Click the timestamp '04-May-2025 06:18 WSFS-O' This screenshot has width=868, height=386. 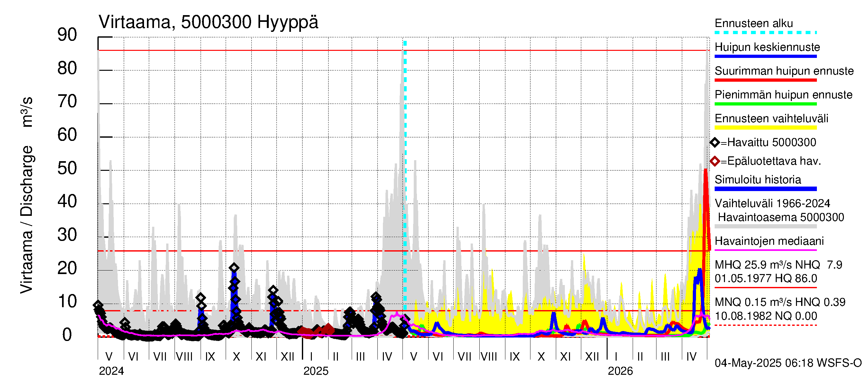788,363
